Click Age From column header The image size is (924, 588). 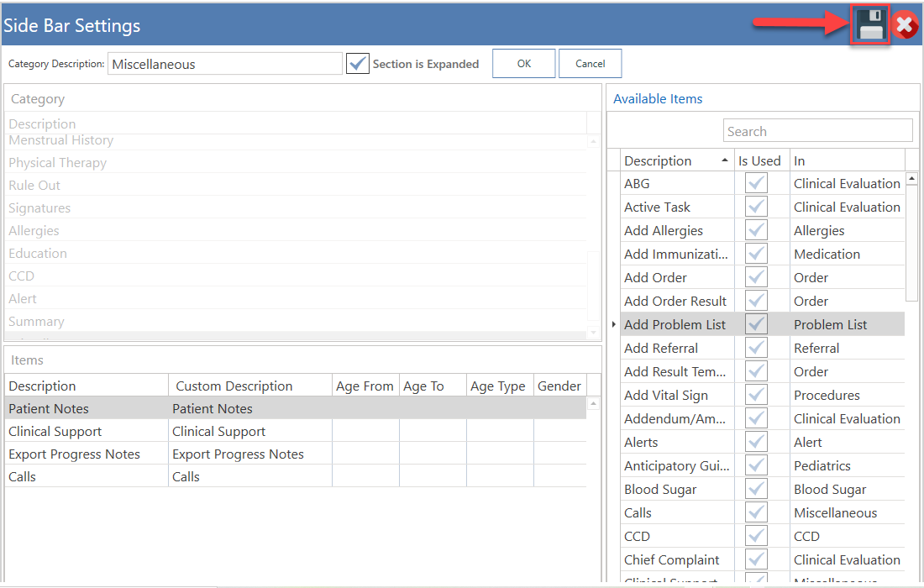(365, 386)
